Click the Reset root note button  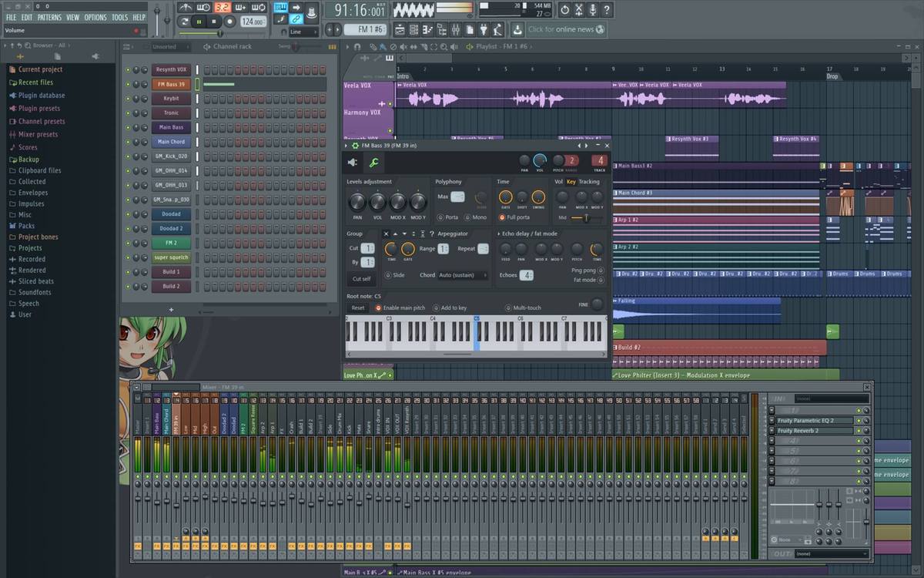(358, 307)
